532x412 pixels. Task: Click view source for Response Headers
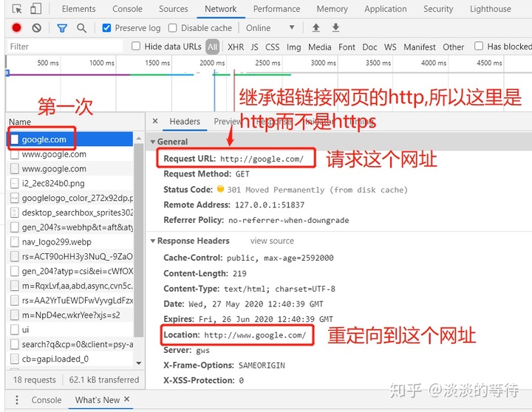[272, 241]
